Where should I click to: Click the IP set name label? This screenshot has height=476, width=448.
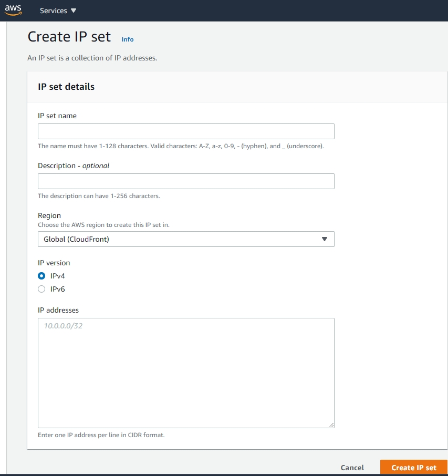57,116
